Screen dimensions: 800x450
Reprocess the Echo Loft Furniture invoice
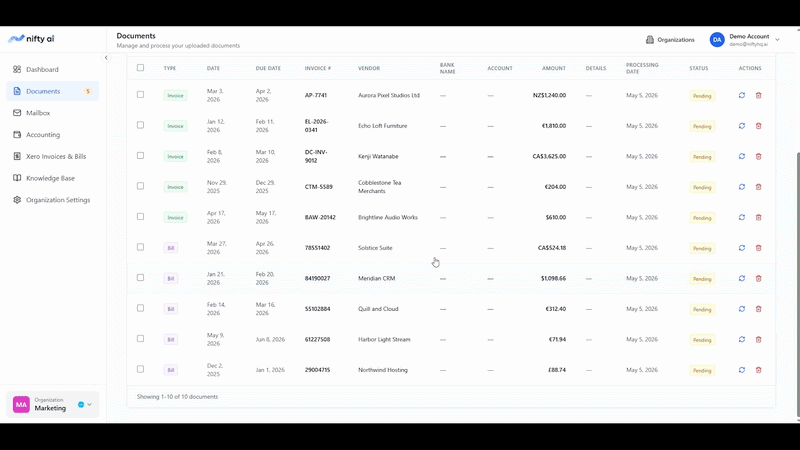pyautogui.click(x=742, y=126)
